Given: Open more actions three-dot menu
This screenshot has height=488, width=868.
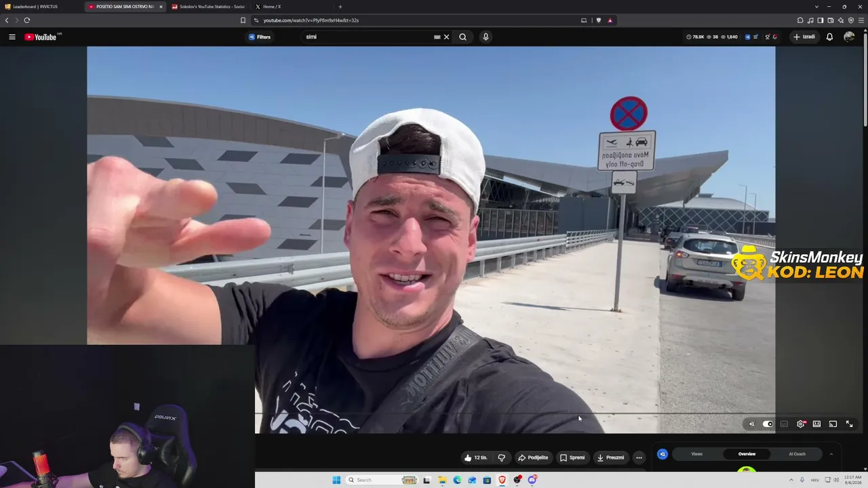Looking at the screenshot, I should [639, 457].
